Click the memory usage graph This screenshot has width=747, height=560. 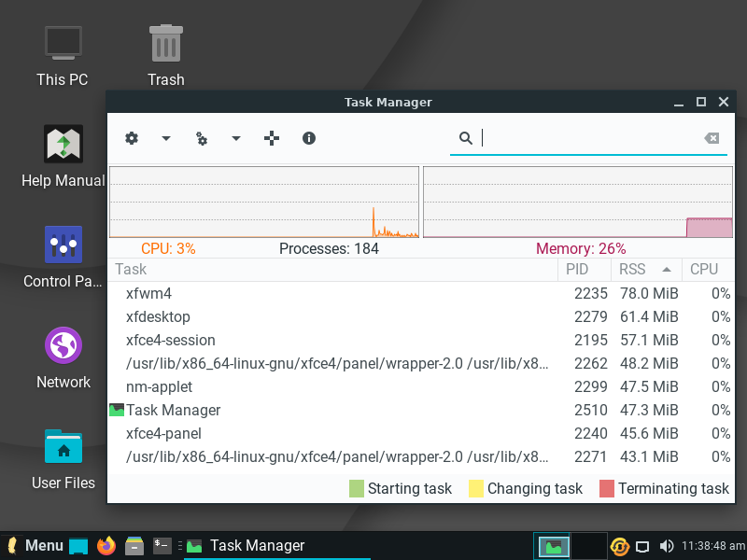[x=578, y=202]
